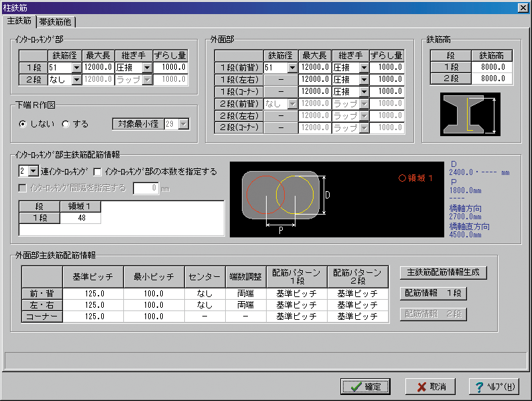Select the 主鉄筋 tab
Image resolution: width=532 pixels, height=401 pixels.
pyautogui.click(x=19, y=21)
